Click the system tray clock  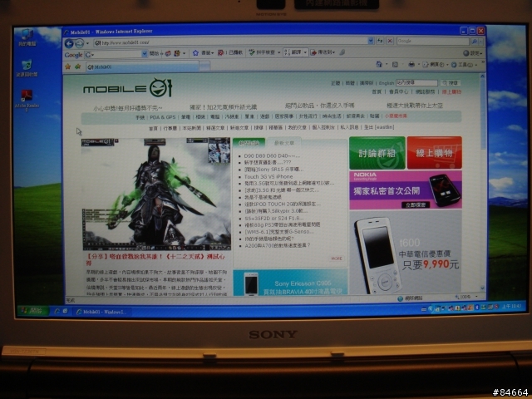(512, 307)
